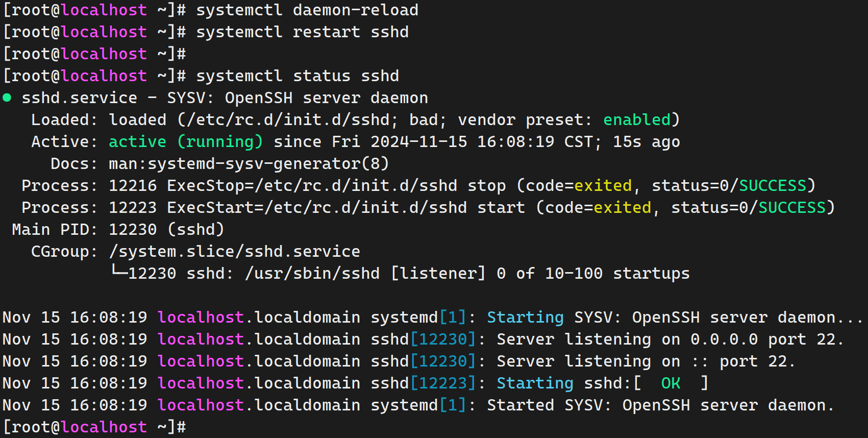The height and width of the screenshot is (438, 868).
Task: Click the green "enabled" vendor preset text
Action: coord(637,120)
